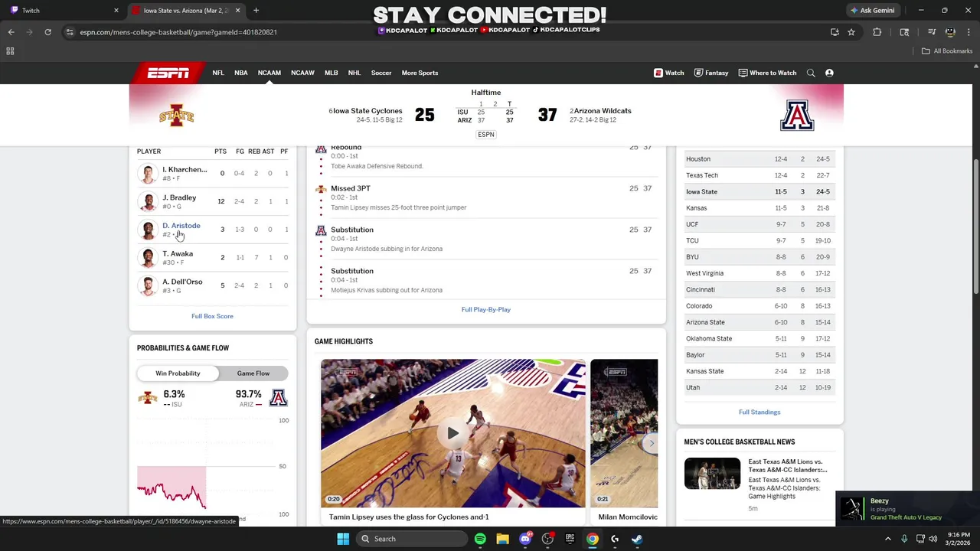Click the Chrome profile avatar
The height and width of the screenshot is (551, 980).
pos(950,32)
